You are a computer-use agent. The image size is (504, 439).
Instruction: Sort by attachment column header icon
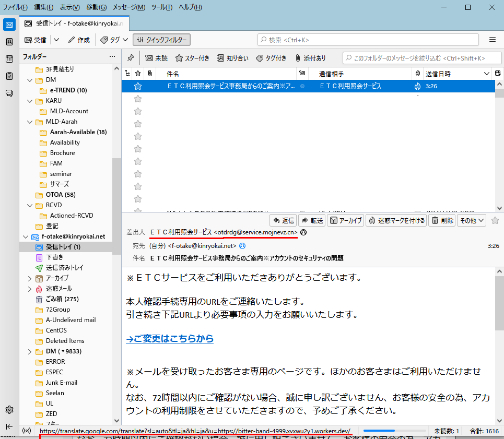point(150,74)
